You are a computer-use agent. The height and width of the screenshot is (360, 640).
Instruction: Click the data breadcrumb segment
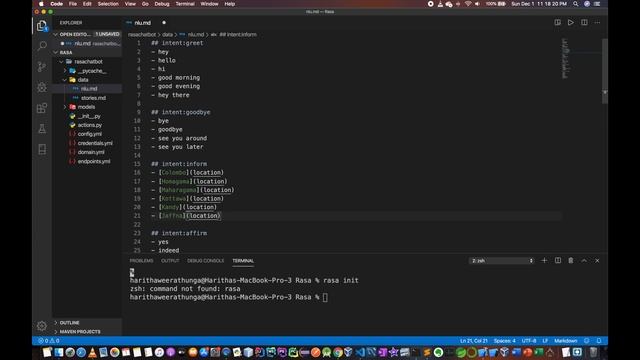tap(167, 35)
